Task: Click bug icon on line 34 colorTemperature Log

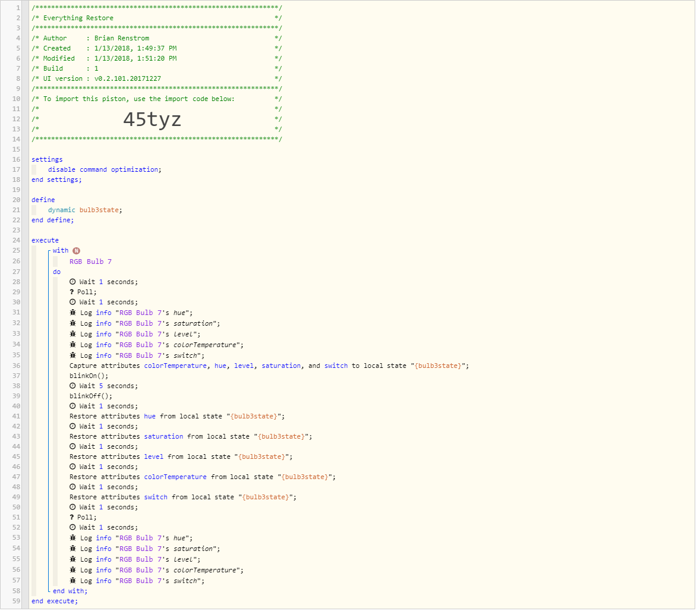Action: pyautogui.click(x=72, y=345)
